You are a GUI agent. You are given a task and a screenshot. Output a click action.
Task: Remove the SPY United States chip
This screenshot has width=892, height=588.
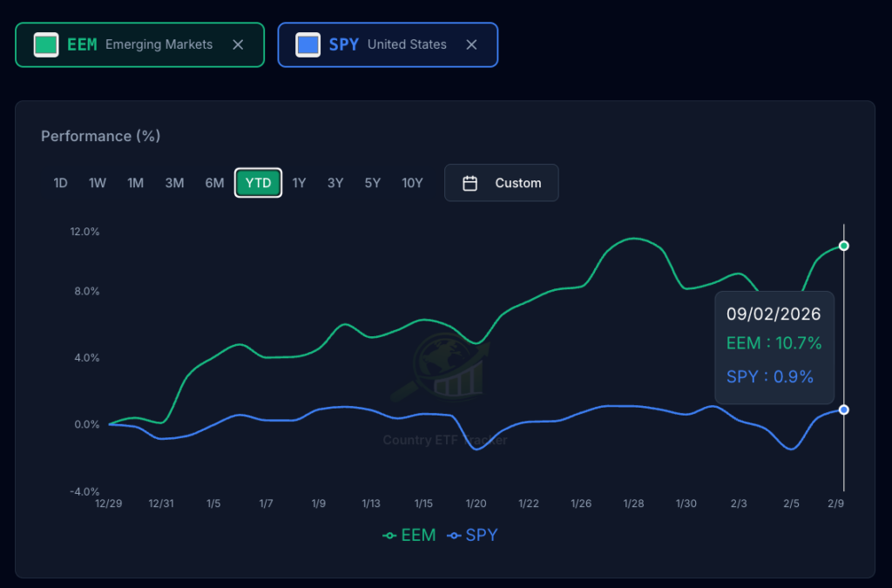471,44
